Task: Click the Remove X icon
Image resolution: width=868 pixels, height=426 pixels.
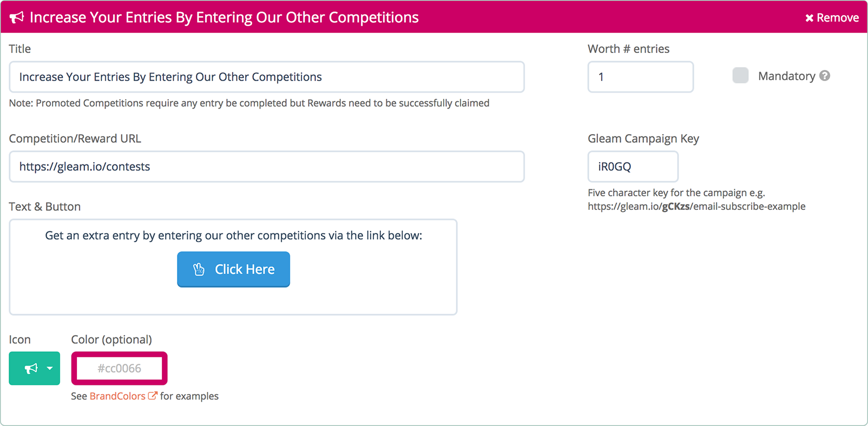Action: point(809,18)
